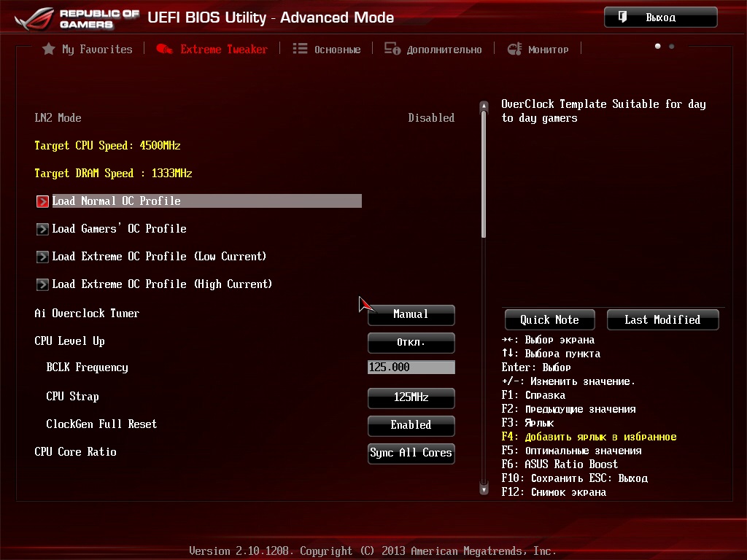Image resolution: width=747 pixels, height=560 pixels.
Task: Go to the Дополнительно tab
Action: pyautogui.click(x=433, y=49)
